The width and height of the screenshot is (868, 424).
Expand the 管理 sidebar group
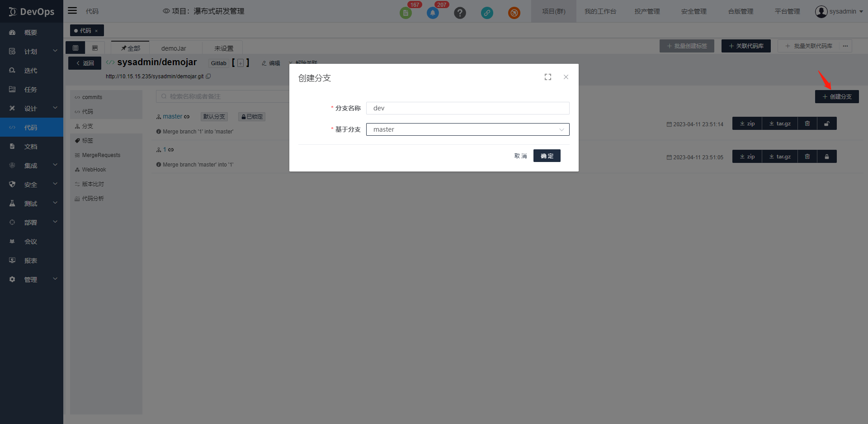32,280
